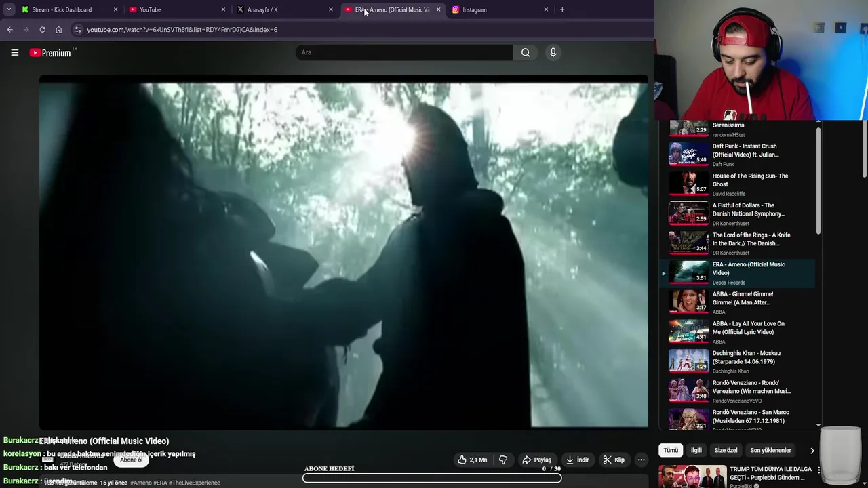This screenshot has width=868, height=488.
Task: Open new browser tab with plus
Action: [562, 9]
